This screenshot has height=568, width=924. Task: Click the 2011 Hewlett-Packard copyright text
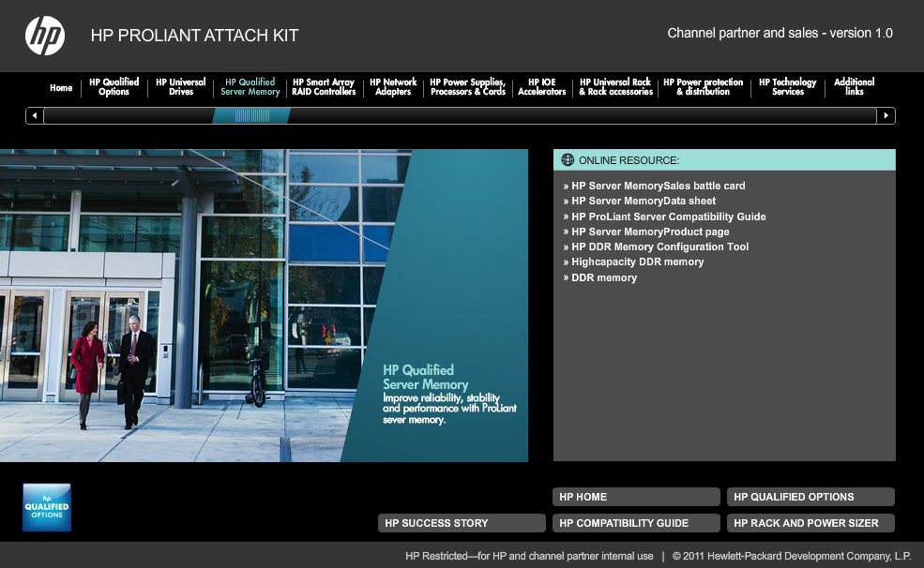[x=792, y=556]
